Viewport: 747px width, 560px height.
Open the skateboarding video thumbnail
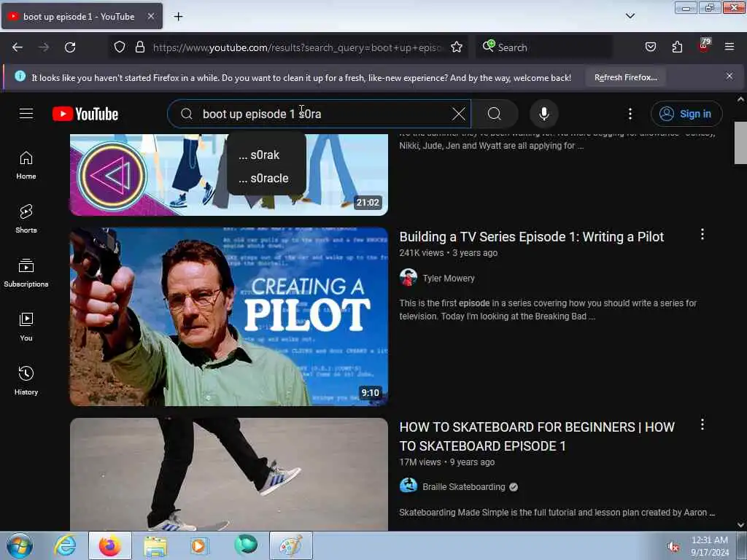click(x=229, y=474)
